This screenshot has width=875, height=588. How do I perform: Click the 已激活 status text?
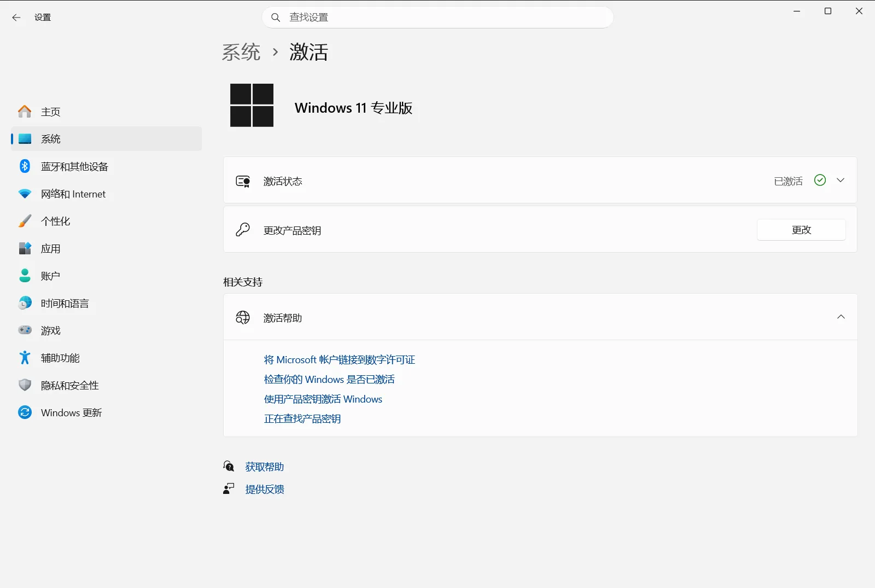(x=789, y=181)
